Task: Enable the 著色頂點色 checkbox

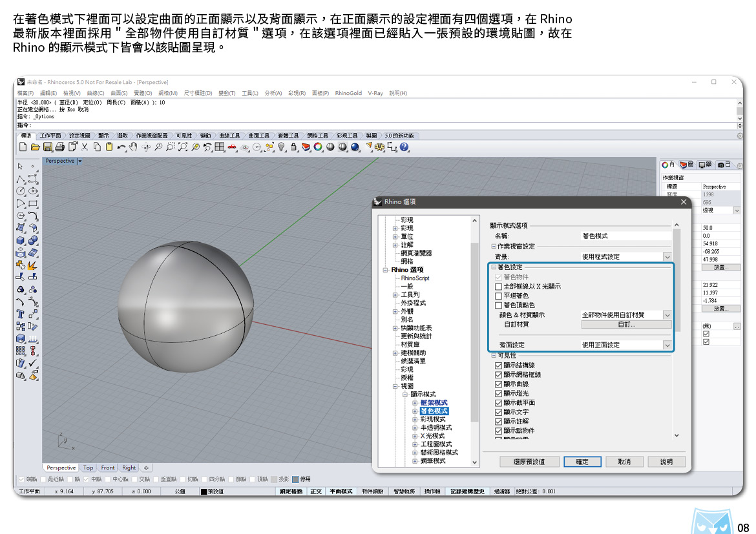Action: point(499,305)
